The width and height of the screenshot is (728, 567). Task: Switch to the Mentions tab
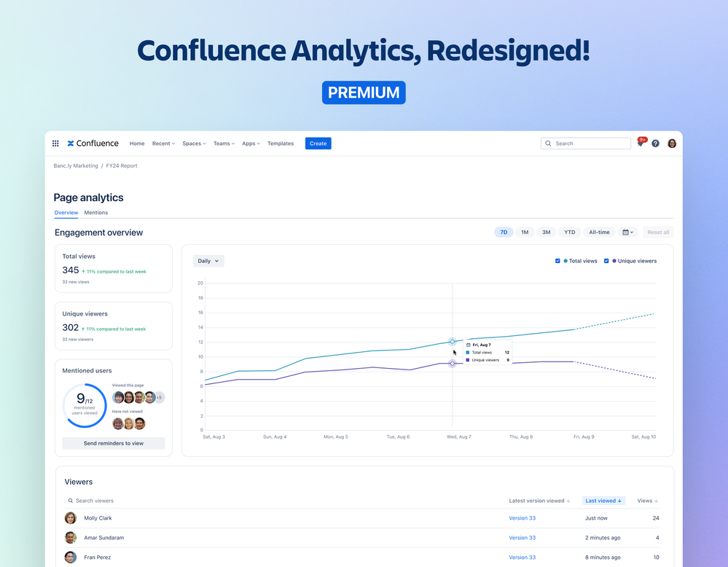click(x=96, y=213)
